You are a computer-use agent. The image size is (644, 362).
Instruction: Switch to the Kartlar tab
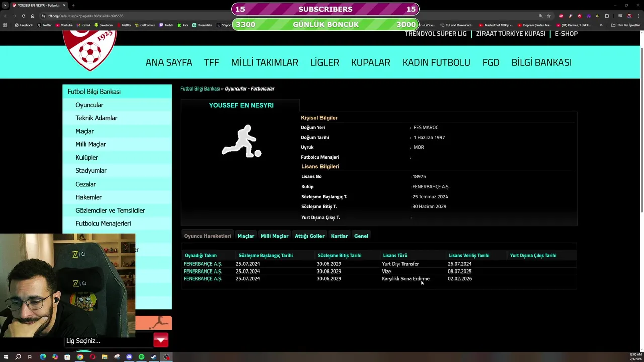coord(339,236)
